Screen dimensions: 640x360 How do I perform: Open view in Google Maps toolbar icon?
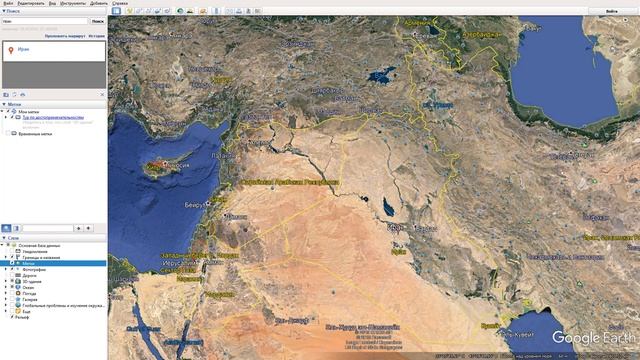click(258, 11)
